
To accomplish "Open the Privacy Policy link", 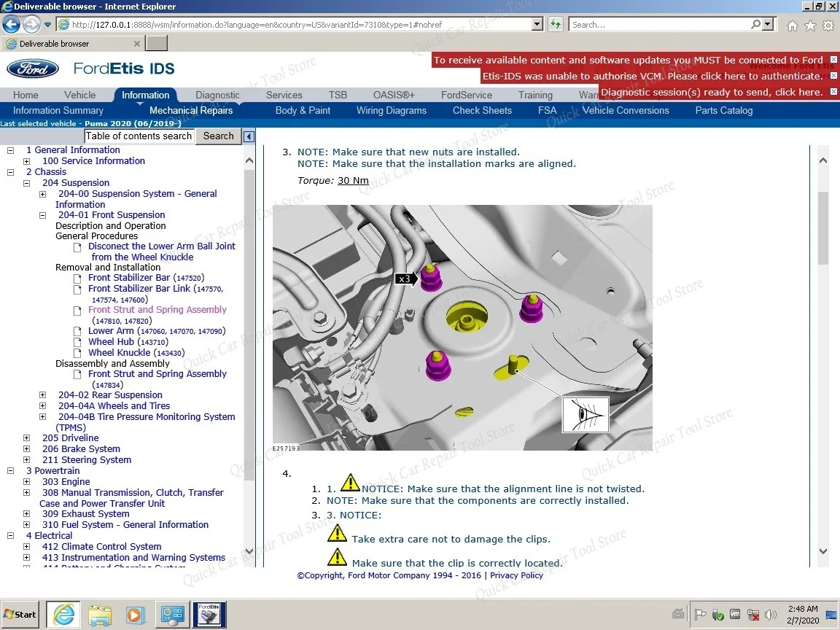I will tap(516, 575).
